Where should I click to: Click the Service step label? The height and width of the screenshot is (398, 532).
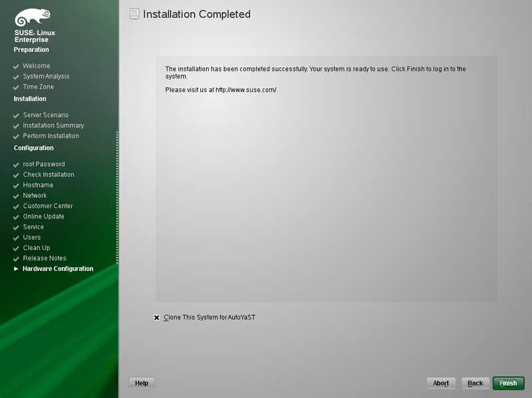click(x=33, y=227)
